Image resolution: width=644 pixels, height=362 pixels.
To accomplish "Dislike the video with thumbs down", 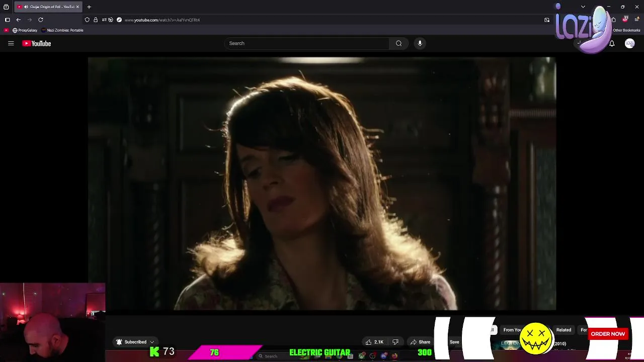I will pos(395,342).
